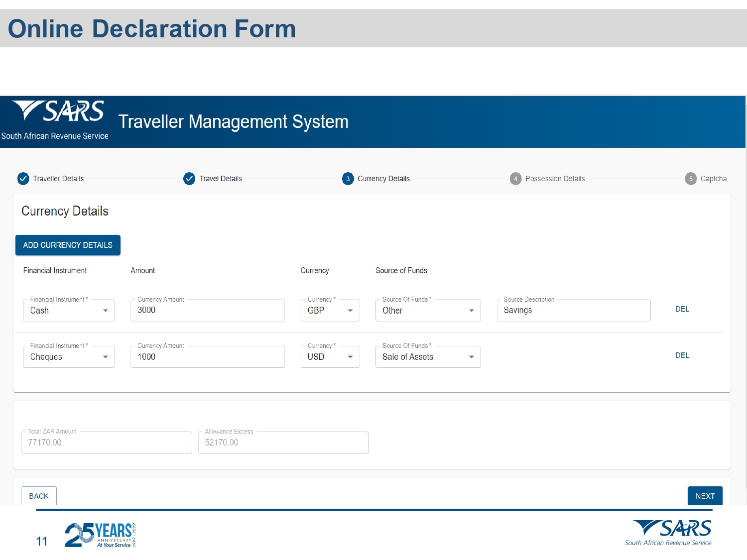Click the 25 Years anniversary logo
The height and width of the screenshot is (560, 747).
point(100,535)
